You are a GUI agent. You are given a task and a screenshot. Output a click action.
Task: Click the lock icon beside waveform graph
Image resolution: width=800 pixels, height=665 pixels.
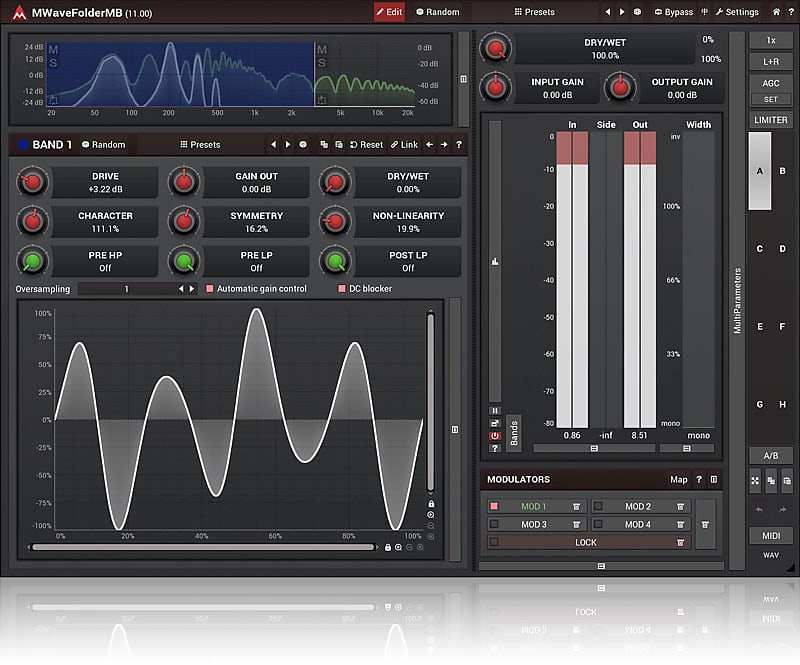coord(431,505)
